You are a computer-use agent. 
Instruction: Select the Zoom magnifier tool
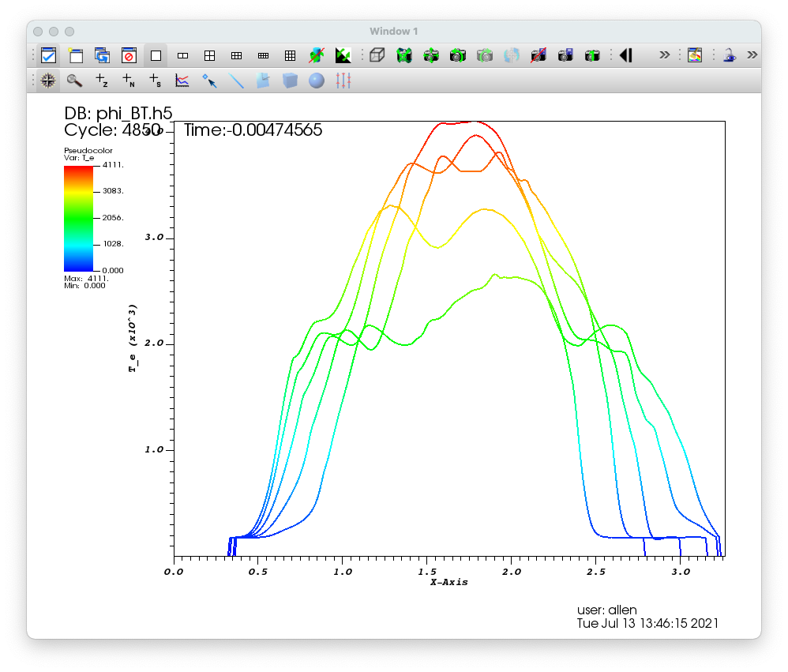pyautogui.click(x=74, y=81)
